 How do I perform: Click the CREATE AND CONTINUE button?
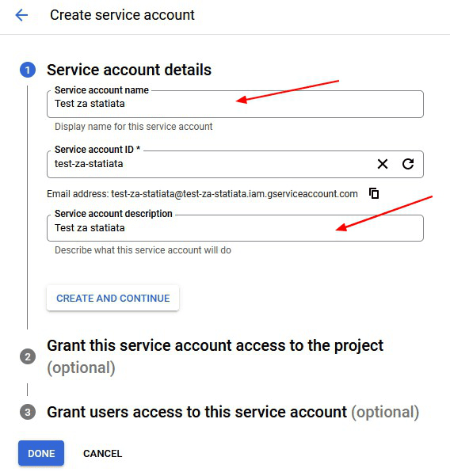pyautogui.click(x=113, y=298)
